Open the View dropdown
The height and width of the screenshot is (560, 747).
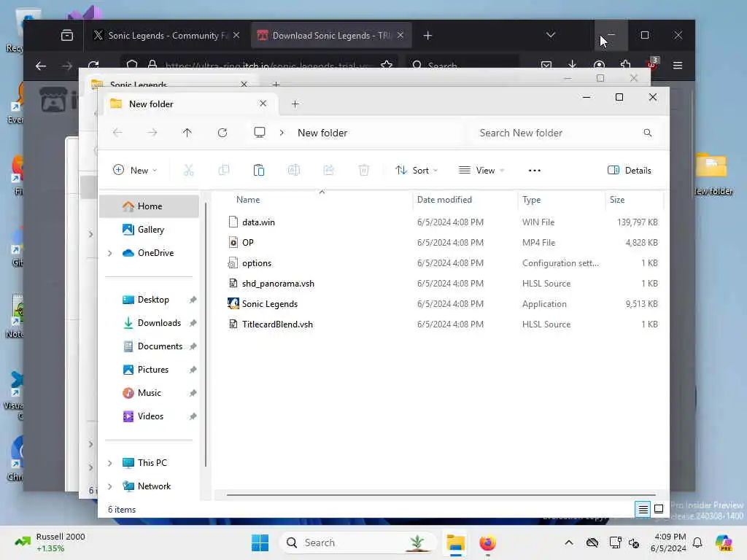pos(481,170)
